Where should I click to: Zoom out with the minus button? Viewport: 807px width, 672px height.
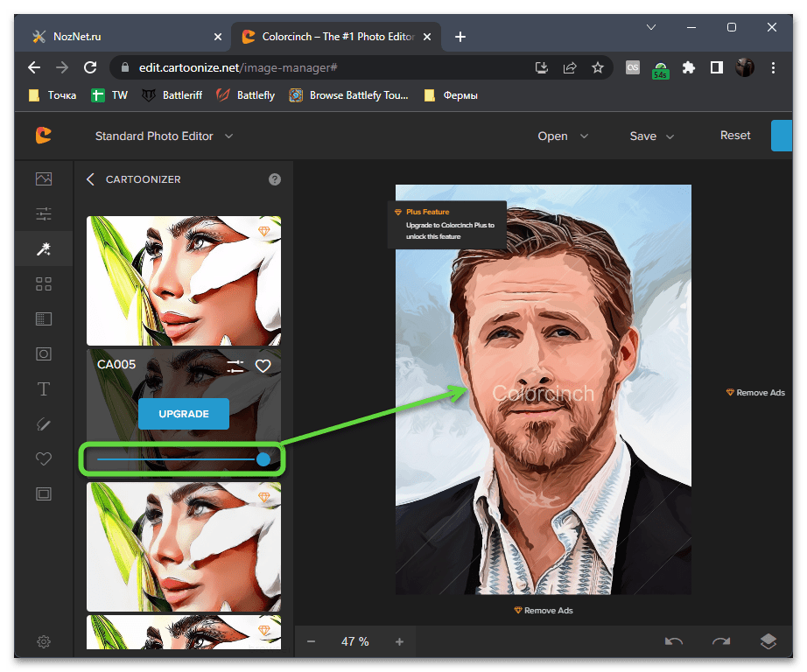[311, 641]
